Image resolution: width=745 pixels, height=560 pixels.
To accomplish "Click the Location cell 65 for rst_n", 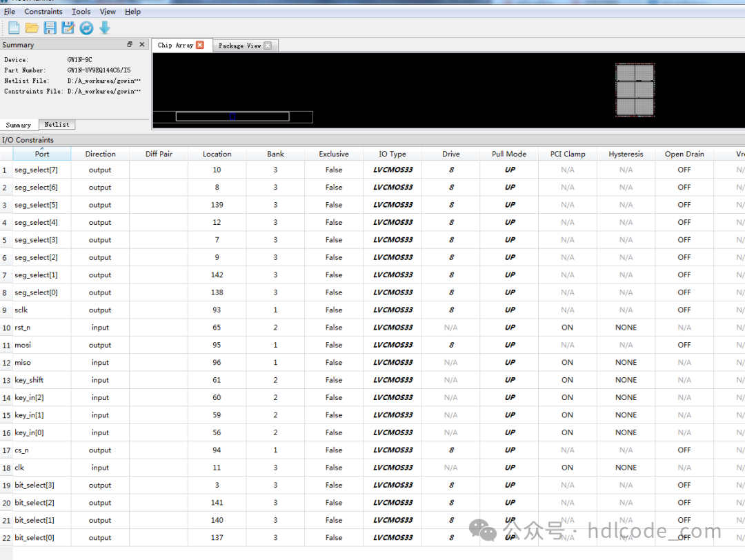I will point(217,328).
